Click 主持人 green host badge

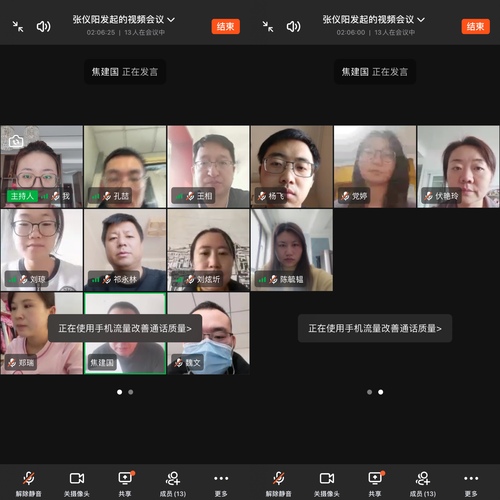coord(22,196)
